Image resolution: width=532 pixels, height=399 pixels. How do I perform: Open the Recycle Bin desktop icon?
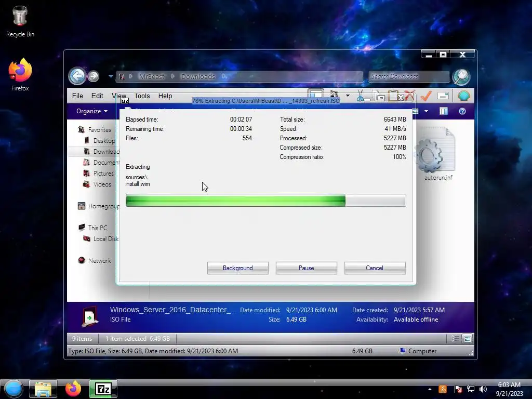click(20, 21)
